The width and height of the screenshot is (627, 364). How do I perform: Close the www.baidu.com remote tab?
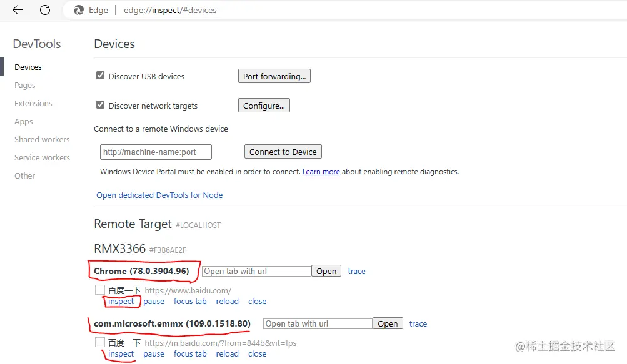[x=257, y=302]
